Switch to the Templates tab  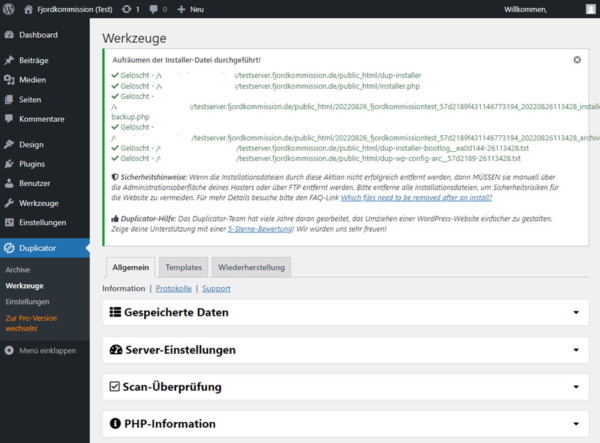click(184, 267)
